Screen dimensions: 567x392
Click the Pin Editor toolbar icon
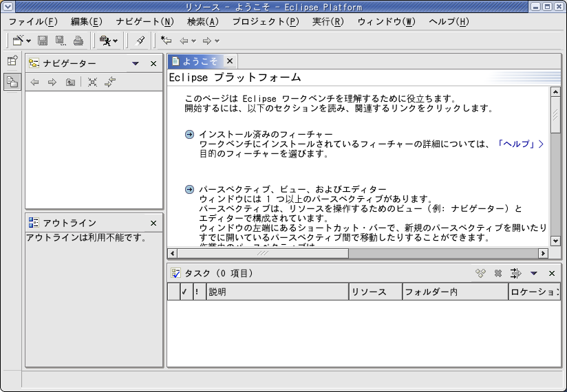pyautogui.click(x=140, y=41)
